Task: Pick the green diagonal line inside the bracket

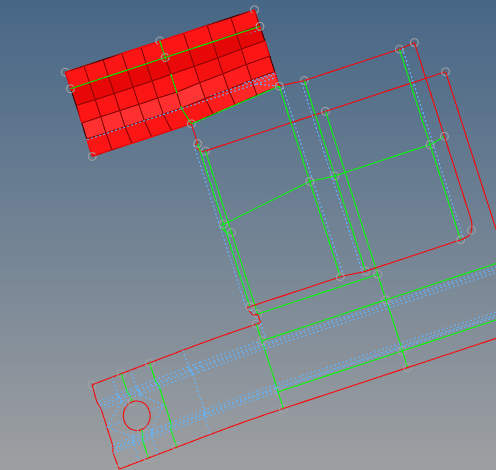Action: (267, 202)
